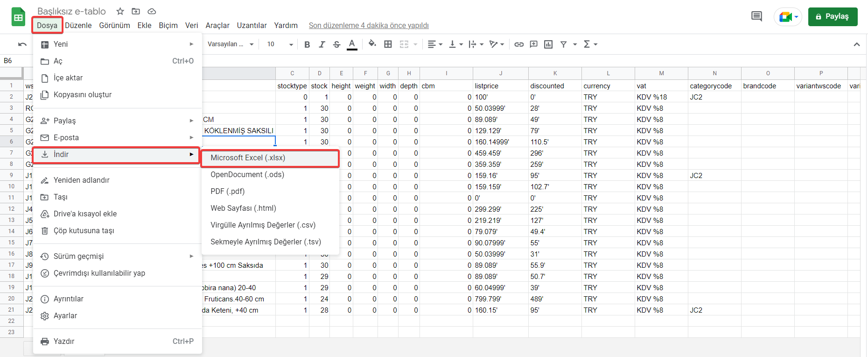The width and height of the screenshot is (868, 357).
Task: Open the Düzenle menu
Action: coord(78,25)
